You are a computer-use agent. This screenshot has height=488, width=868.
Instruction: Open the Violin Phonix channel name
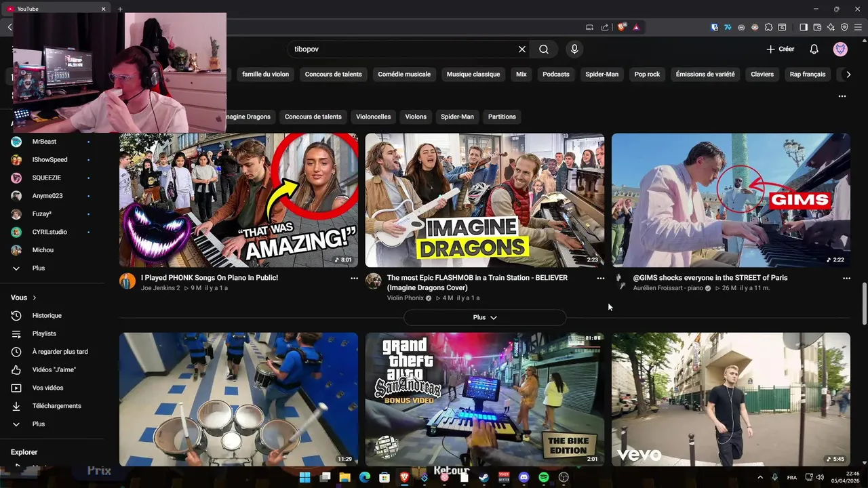click(x=406, y=298)
